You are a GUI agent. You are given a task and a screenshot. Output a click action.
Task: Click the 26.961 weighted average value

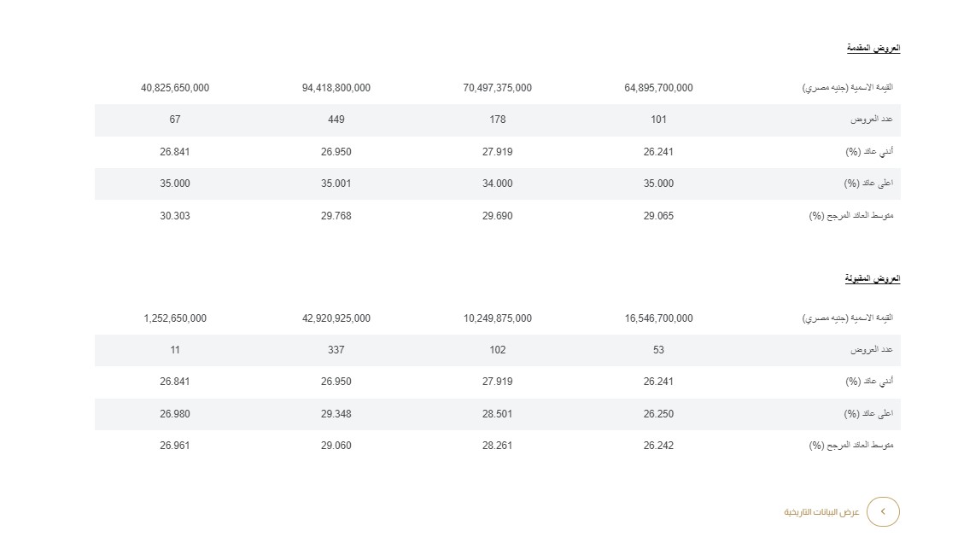coord(175,446)
